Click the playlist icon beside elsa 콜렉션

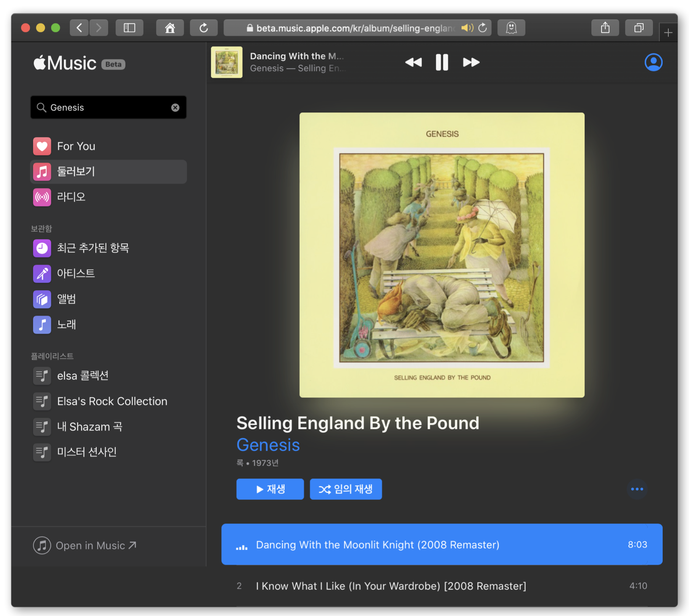[x=42, y=376]
